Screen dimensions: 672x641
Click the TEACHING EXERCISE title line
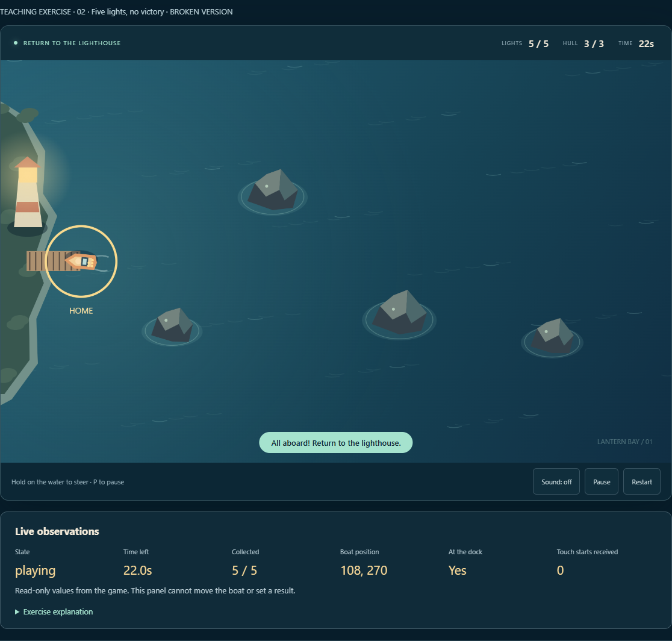pyautogui.click(x=117, y=11)
